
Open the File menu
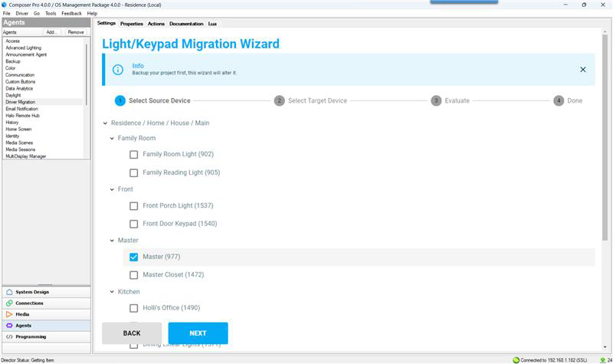coord(7,13)
